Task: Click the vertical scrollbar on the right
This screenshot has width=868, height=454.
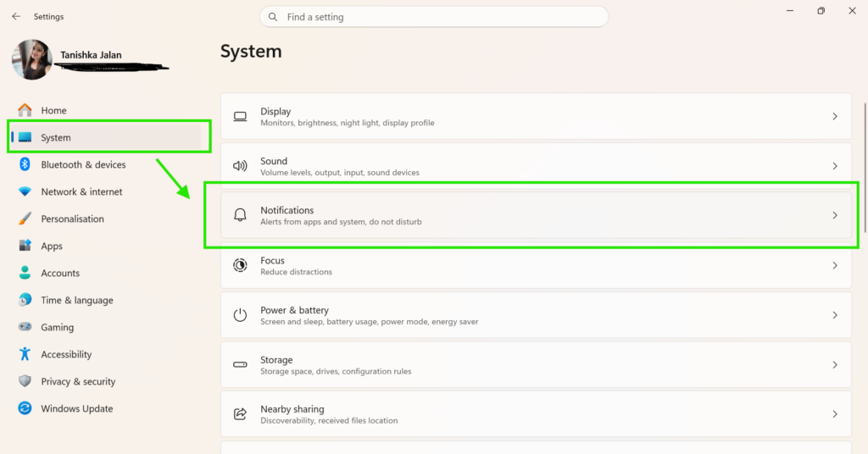Action: tap(865, 168)
